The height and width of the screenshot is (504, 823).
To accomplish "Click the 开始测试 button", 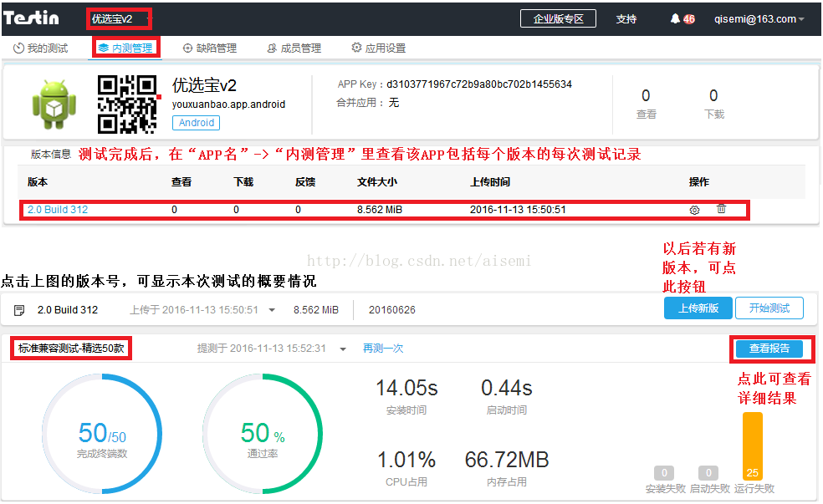I will (769, 308).
